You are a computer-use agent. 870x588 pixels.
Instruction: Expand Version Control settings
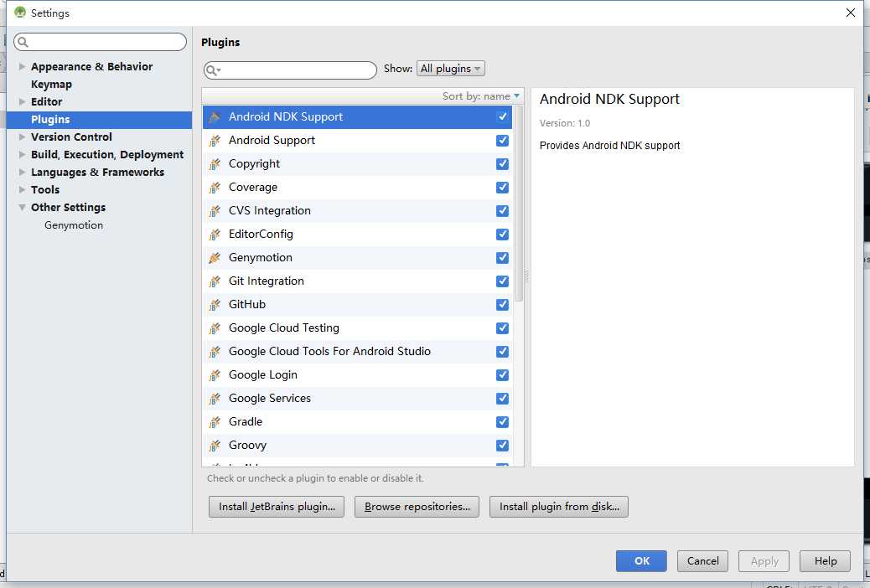(22, 137)
